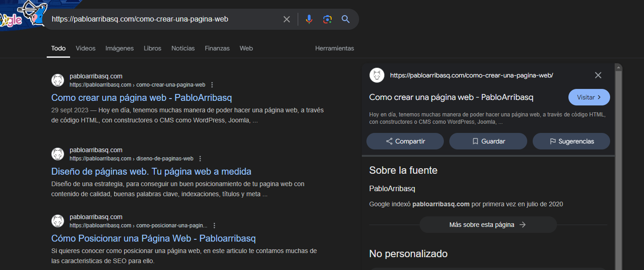Click the '29 sept 2023' result snippet
The width and height of the screenshot is (644, 270).
point(188,116)
